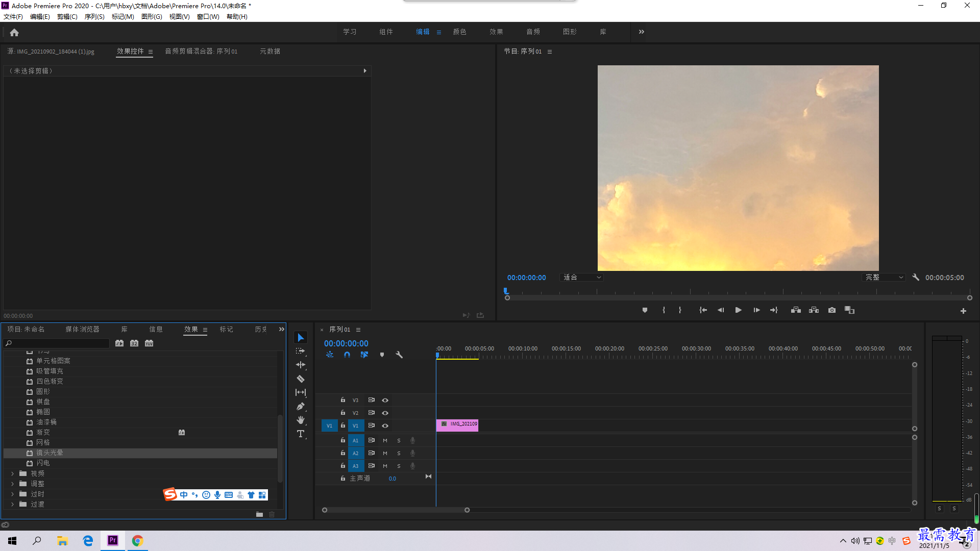This screenshot has height=551, width=980.
Task: Select the Slip tool
Action: coord(301,392)
